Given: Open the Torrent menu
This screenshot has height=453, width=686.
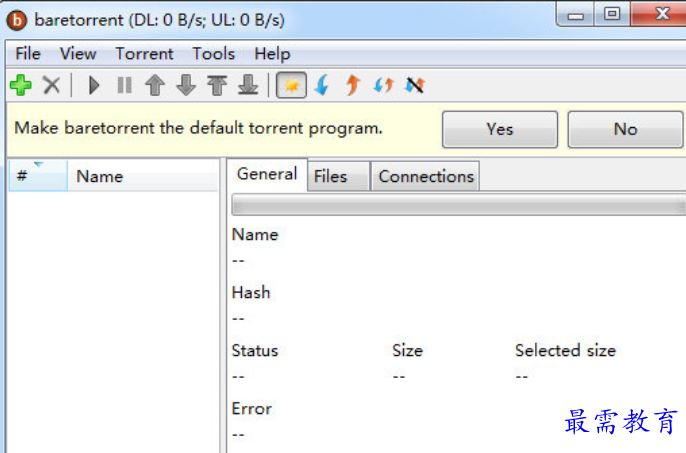Looking at the screenshot, I should coord(144,54).
